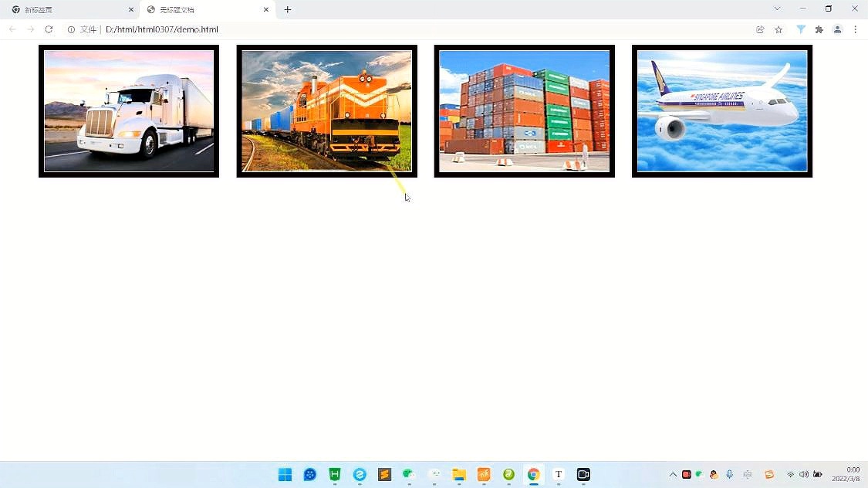Go back to previous page

point(12,29)
